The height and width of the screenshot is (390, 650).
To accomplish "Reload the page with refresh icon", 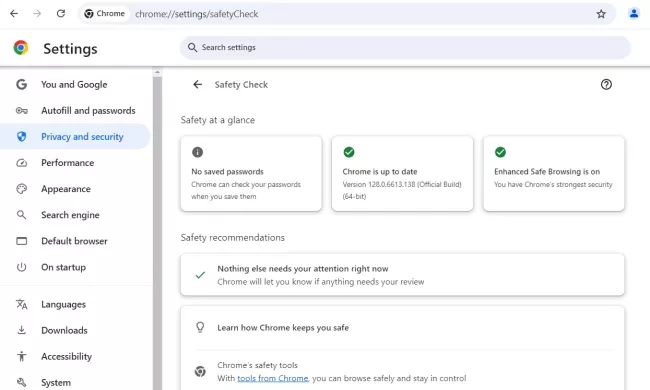I will tap(61, 14).
